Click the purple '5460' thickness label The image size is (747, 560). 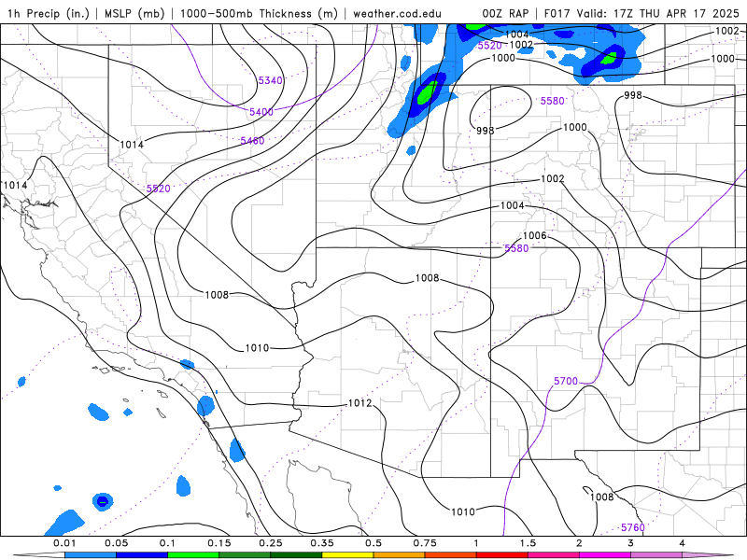[x=252, y=141]
